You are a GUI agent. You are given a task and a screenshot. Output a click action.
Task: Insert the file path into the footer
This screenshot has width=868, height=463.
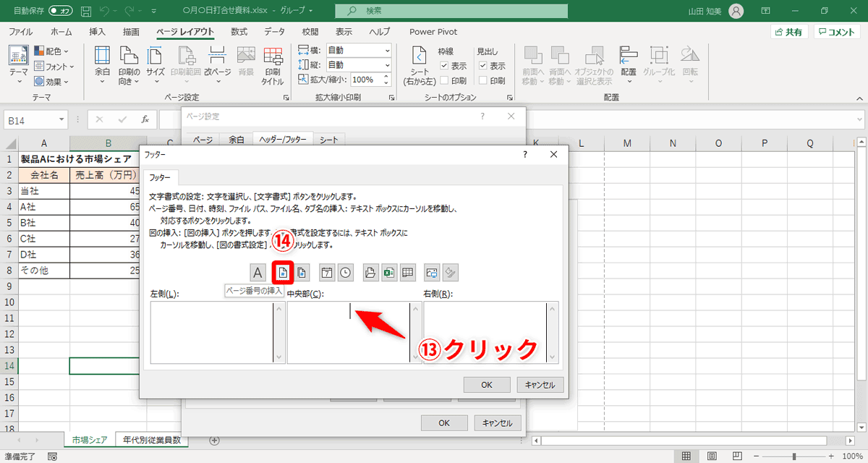tap(370, 272)
